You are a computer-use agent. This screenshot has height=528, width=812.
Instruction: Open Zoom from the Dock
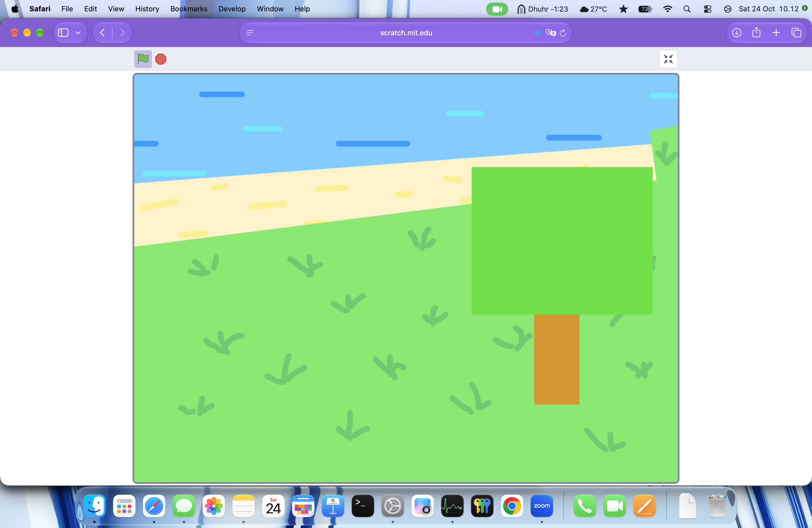coord(542,505)
